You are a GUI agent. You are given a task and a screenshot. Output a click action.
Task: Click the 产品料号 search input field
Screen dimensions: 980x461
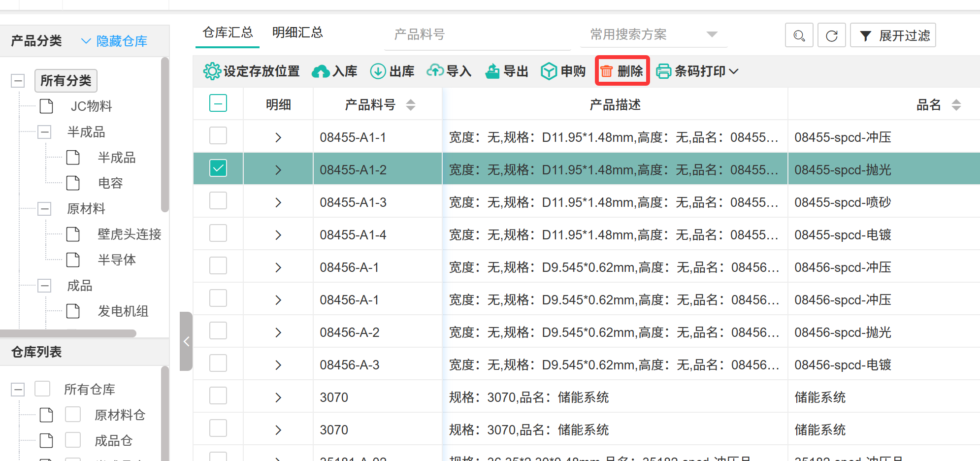click(x=477, y=34)
